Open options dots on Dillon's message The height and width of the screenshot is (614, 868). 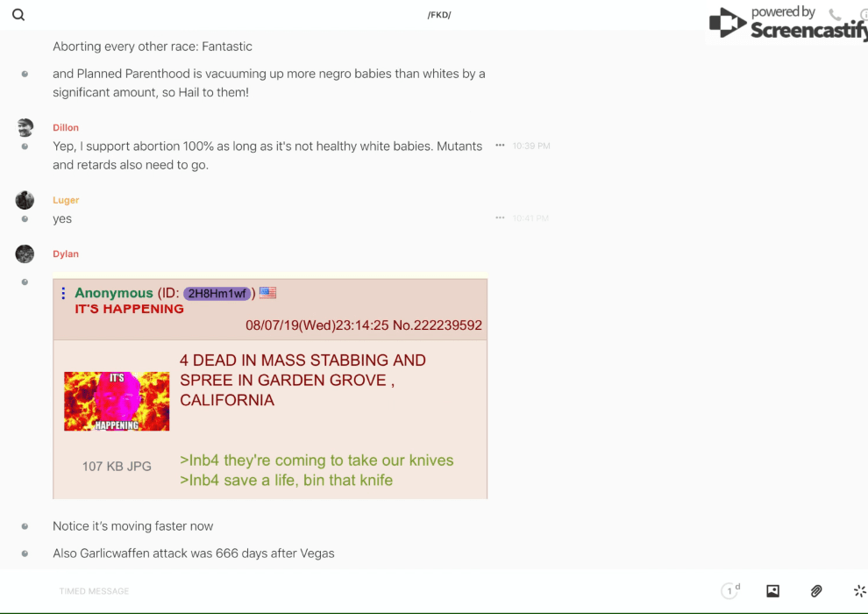point(500,145)
